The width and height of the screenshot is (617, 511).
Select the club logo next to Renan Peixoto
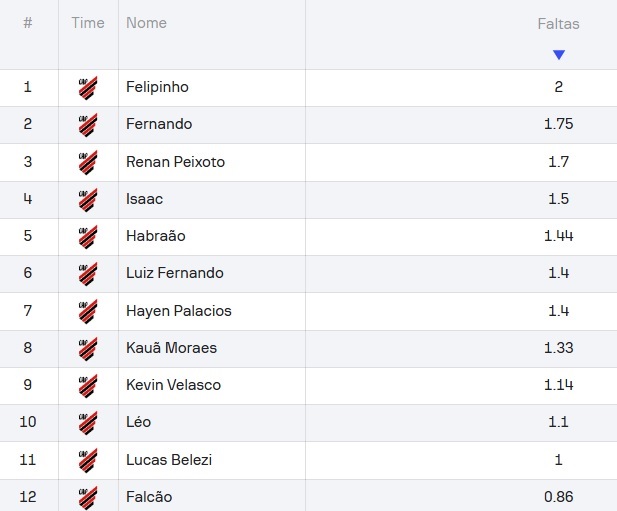click(x=88, y=162)
